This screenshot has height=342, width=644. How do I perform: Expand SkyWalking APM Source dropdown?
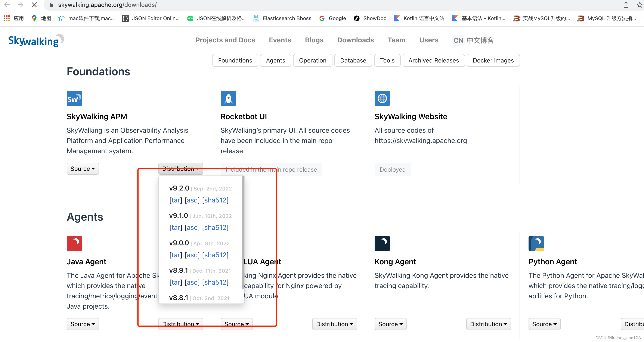point(83,169)
